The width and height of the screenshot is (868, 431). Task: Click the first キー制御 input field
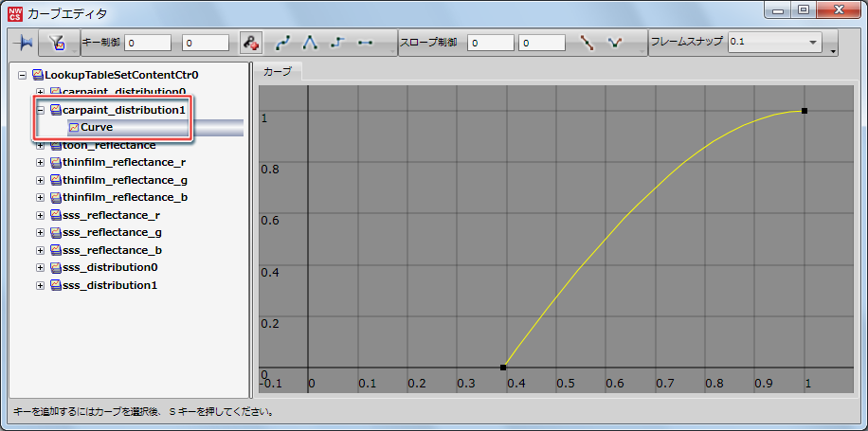tap(147, 43)
